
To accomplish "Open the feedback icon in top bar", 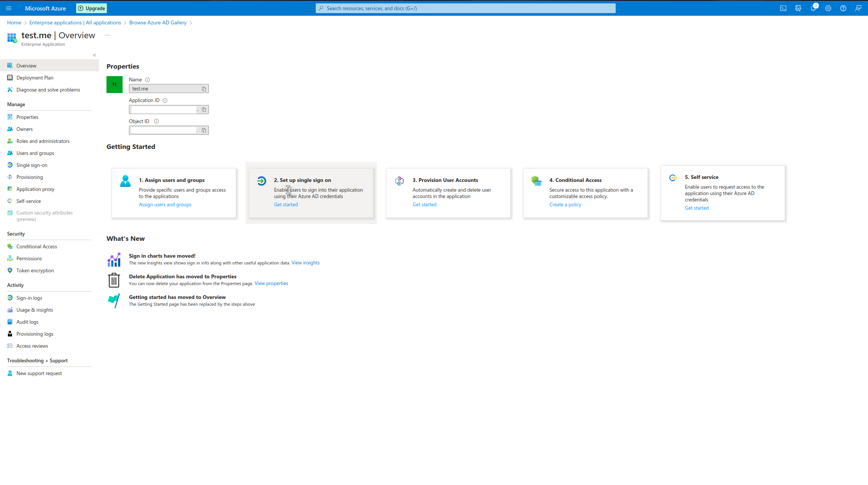I will click(x=858, y=8).
